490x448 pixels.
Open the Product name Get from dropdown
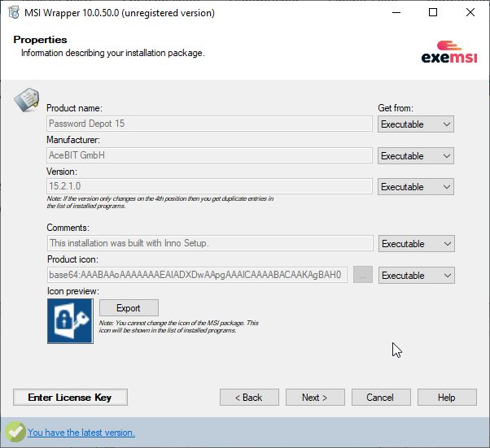click(416, 124)
